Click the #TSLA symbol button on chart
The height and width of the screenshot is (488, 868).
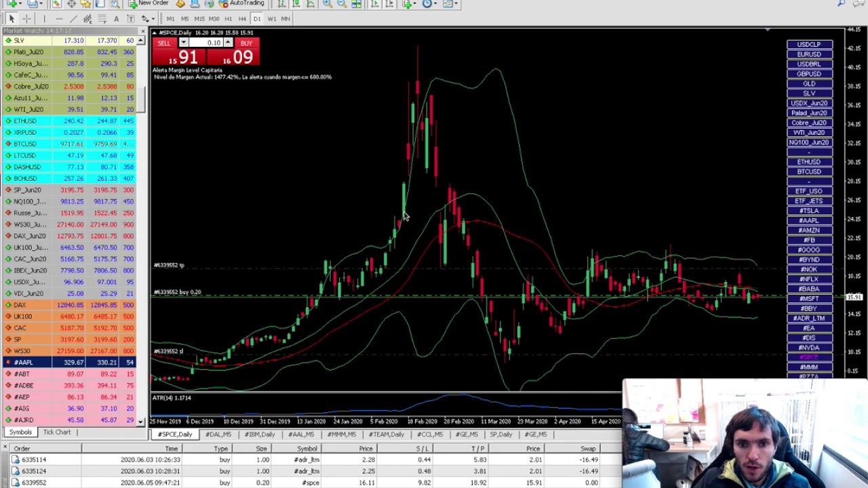click(809, 211)
